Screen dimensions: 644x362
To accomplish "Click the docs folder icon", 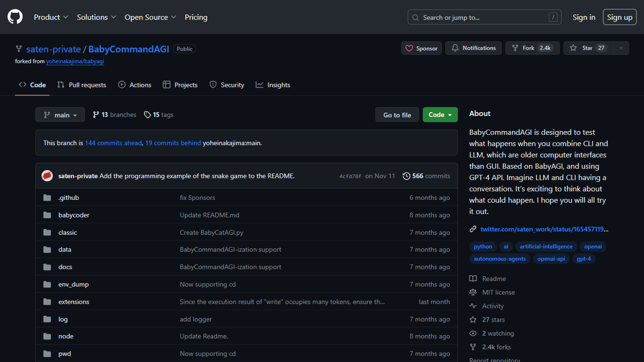I will pos(47,267).
